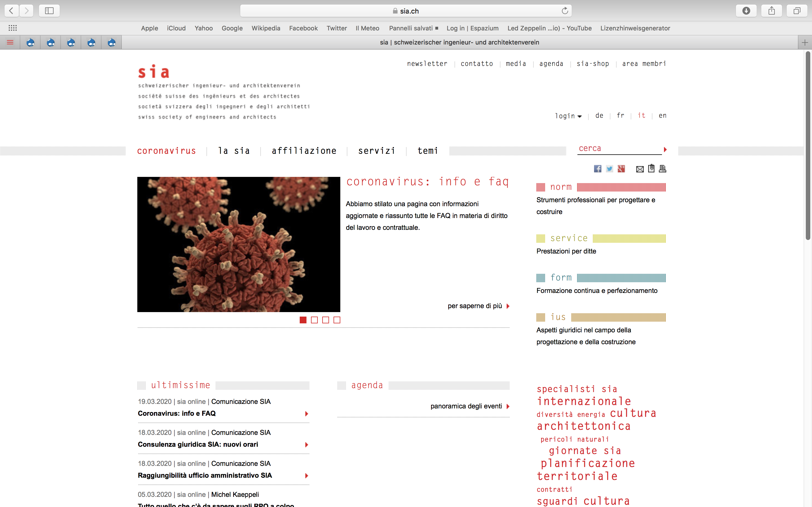The width and height of the screenshot is (812, 507).
Task: Expand Coronavirus: info e FAQ news arrow
Action: (306, 413)
